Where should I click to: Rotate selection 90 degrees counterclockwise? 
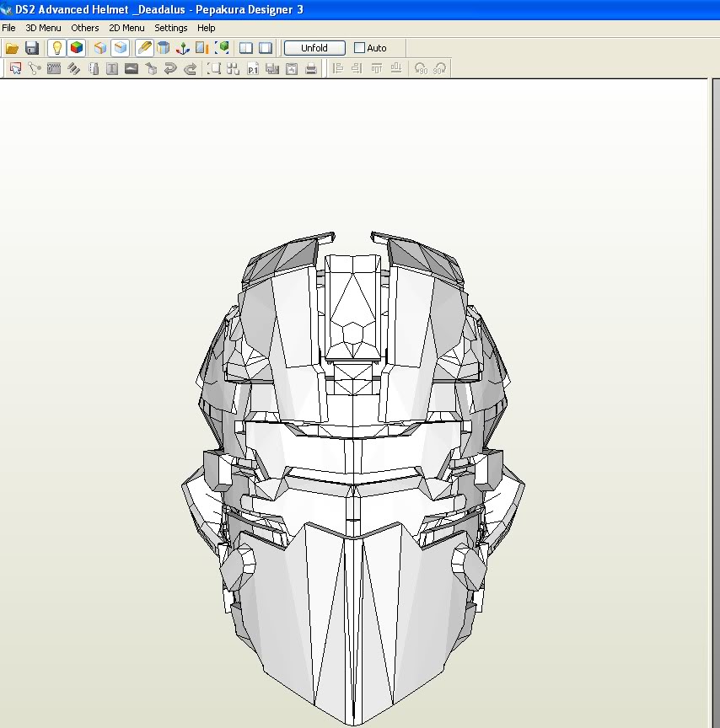421,69
